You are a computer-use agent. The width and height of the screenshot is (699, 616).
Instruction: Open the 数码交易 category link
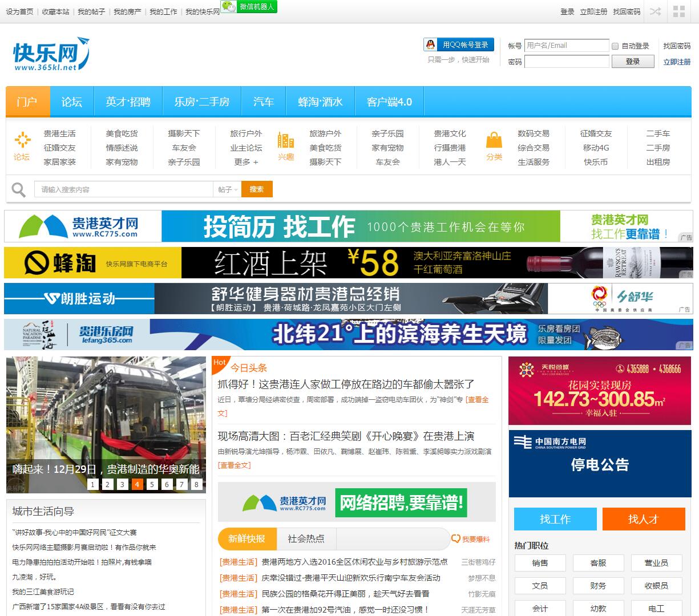pos(534,133)
